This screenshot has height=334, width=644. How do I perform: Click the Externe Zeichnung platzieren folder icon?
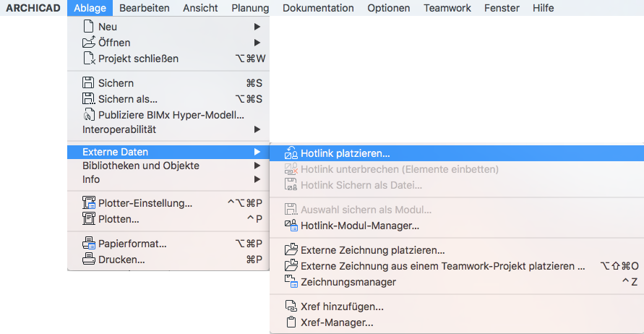pos(291,250)
